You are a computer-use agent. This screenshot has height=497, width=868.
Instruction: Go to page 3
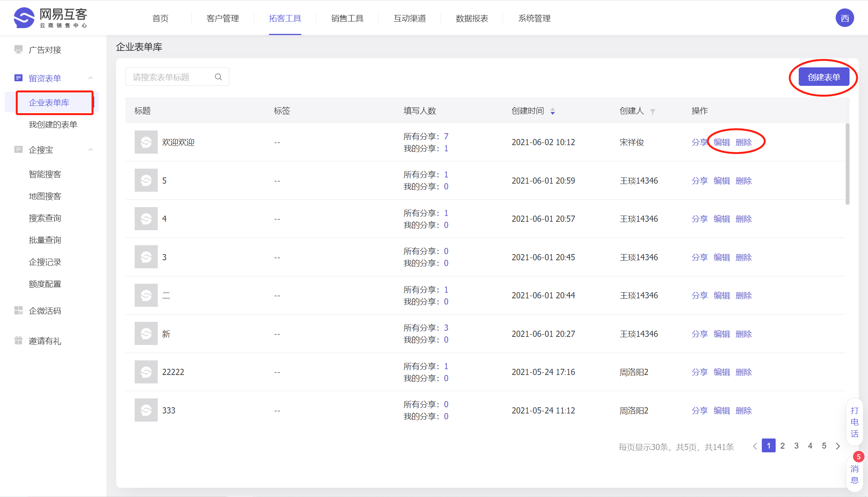796,446
